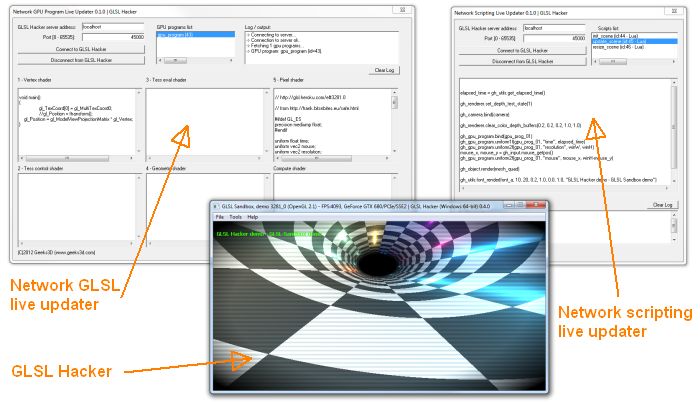Focus Port field in GPU Program Updater
The image size is (700, 403).
pos(113,37)
